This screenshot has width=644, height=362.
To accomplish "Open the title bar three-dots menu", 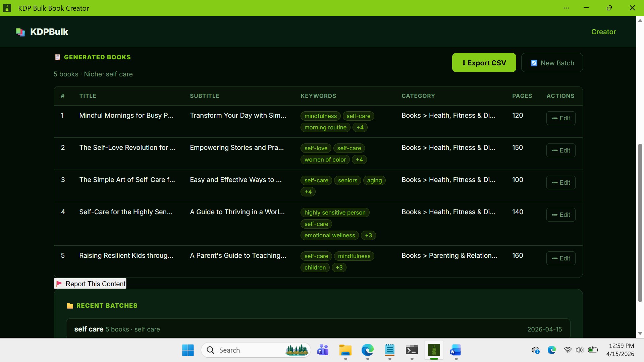I will point(566,8).
